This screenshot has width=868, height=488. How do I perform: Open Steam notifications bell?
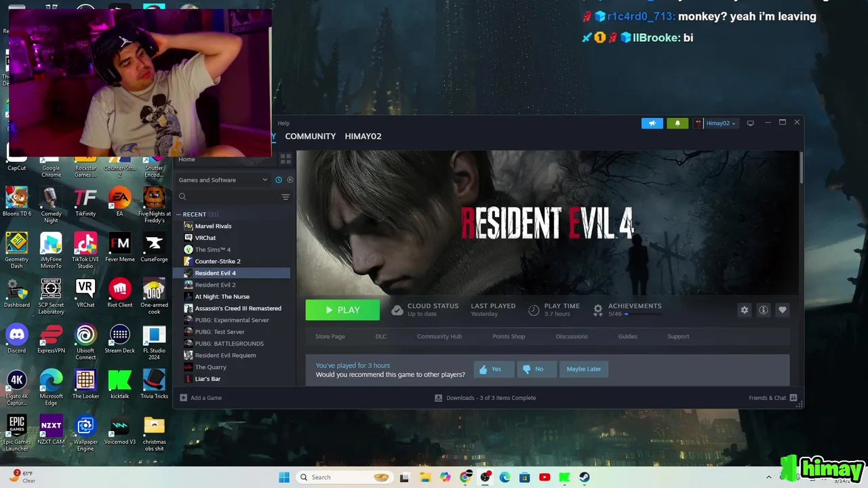pyautogui.click(x=677, y=123)
